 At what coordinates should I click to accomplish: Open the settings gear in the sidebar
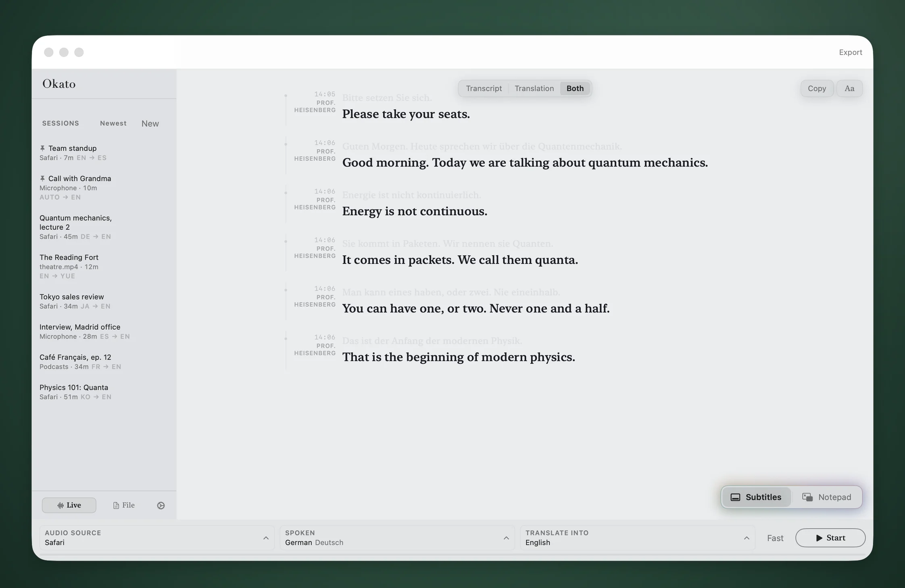[161, 505]
